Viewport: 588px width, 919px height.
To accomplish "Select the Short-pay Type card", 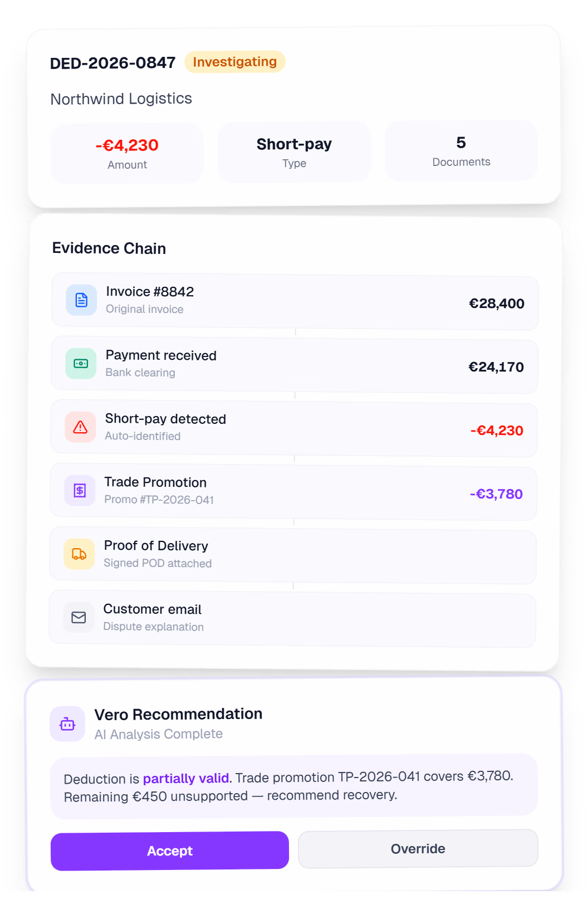I will tap(294, 152).
